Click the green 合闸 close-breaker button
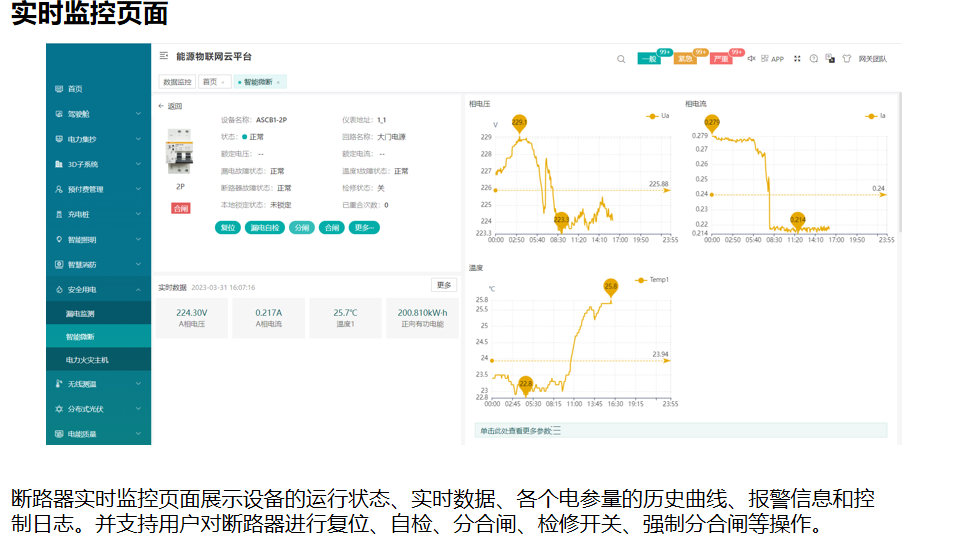This screenshot has height=549, width=971. point(332,228)
